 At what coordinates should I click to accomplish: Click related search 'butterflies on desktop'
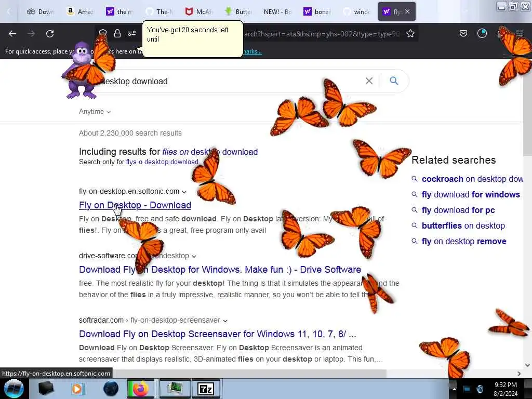point(463,225)
